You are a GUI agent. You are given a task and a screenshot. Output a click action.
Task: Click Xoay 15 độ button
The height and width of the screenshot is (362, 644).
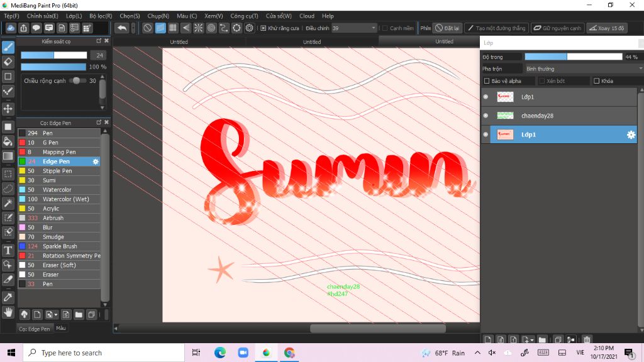pos(607,28)
